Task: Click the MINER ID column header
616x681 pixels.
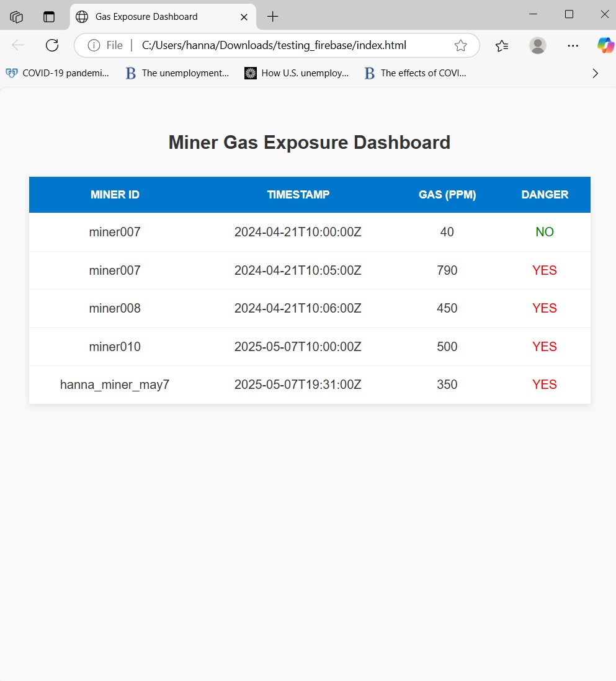Action: pyautogui.click(x=115, y=195)
